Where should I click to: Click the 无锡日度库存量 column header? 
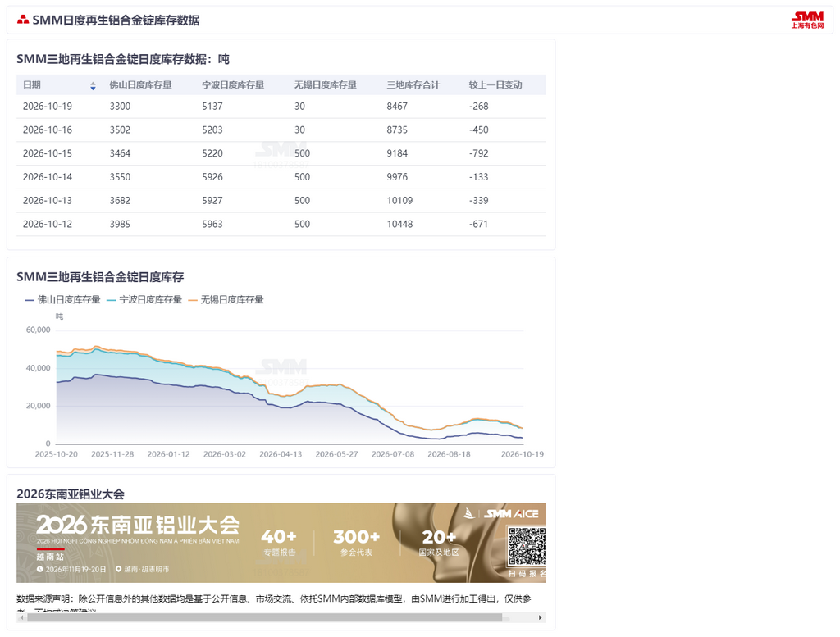(326, 85)
